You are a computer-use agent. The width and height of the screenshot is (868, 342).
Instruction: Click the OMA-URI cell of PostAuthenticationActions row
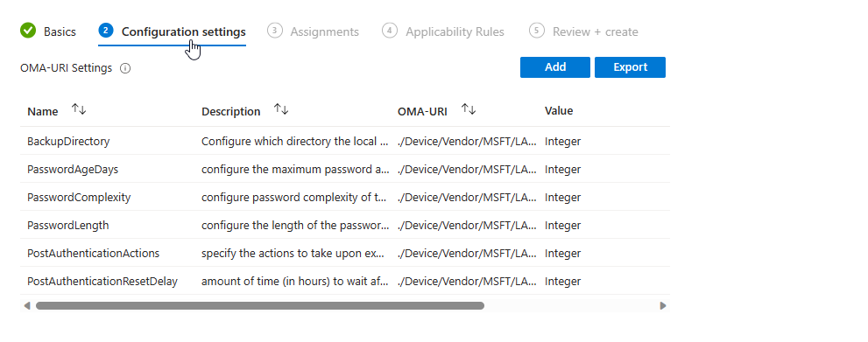coord(467,253)
